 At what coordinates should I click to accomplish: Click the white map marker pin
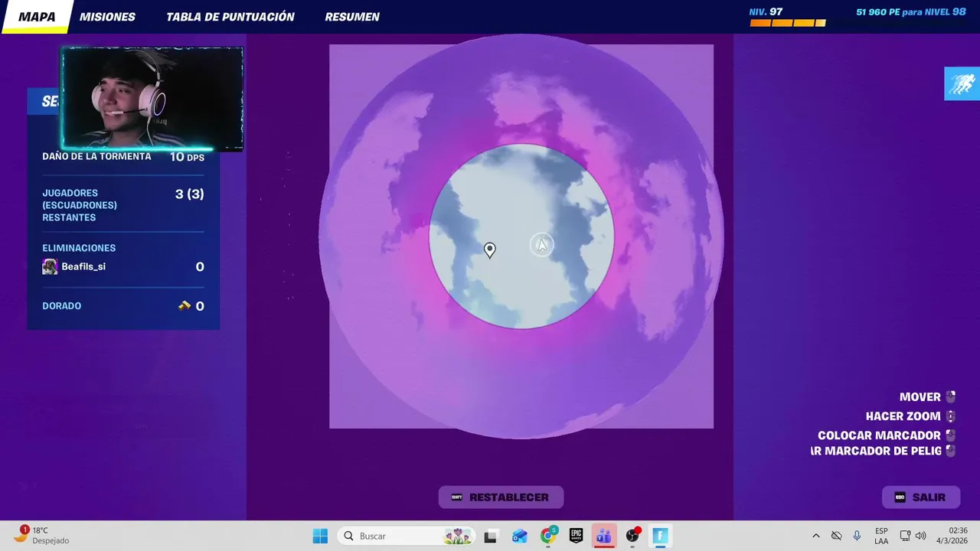coord(490,250)
